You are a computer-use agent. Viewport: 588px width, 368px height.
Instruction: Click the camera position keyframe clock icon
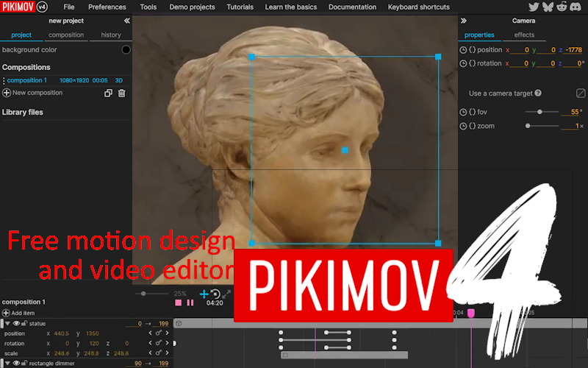[x=463, y=50]
